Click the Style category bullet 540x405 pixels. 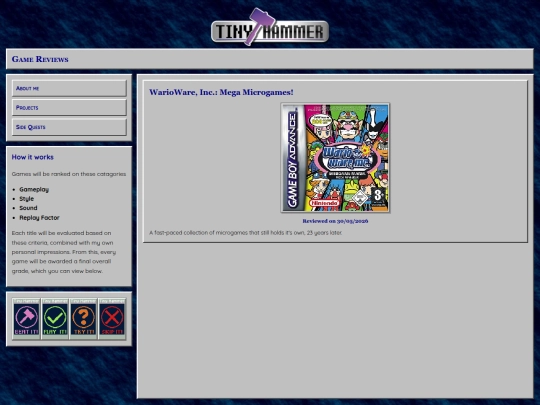27,199
